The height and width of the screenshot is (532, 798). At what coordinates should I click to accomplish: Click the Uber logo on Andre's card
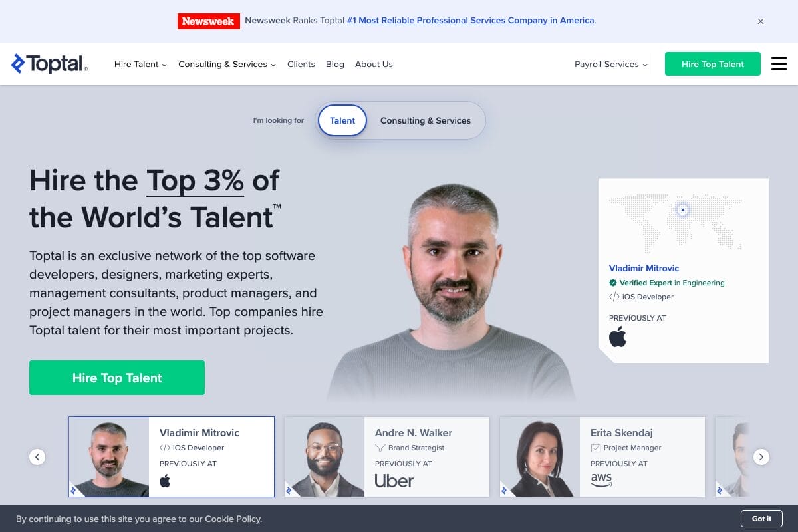[x=394, y=481]
